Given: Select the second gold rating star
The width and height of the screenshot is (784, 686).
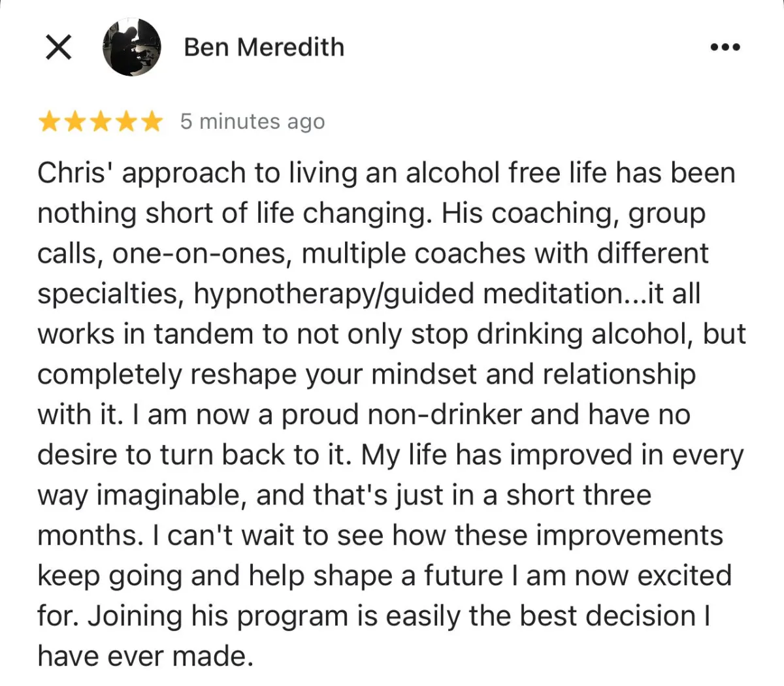Looking at the screenshot, I should coord(75,122).
